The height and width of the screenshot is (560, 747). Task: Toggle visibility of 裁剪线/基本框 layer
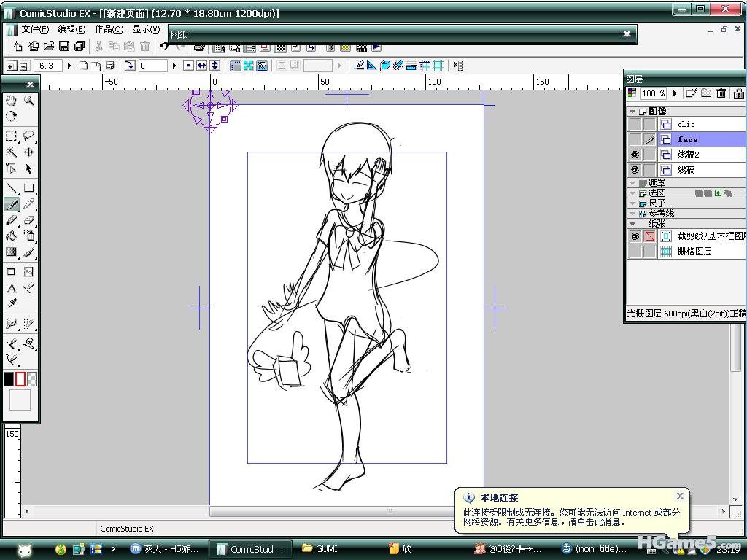[635, 236]
